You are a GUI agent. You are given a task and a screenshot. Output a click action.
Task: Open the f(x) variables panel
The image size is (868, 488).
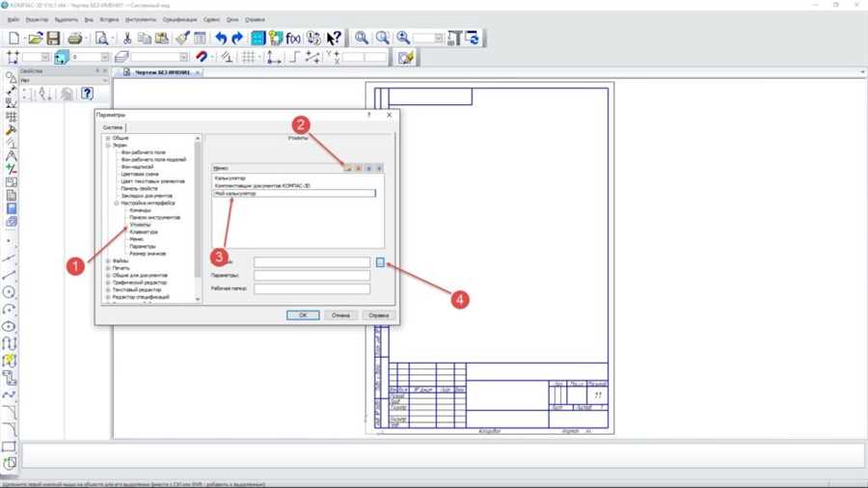(293, 39)
